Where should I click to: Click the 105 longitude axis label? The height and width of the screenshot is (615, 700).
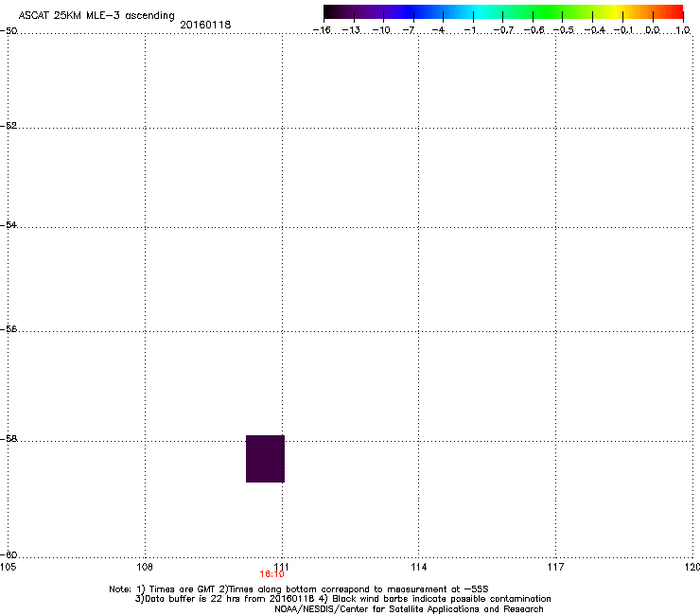tap(8, 567)
